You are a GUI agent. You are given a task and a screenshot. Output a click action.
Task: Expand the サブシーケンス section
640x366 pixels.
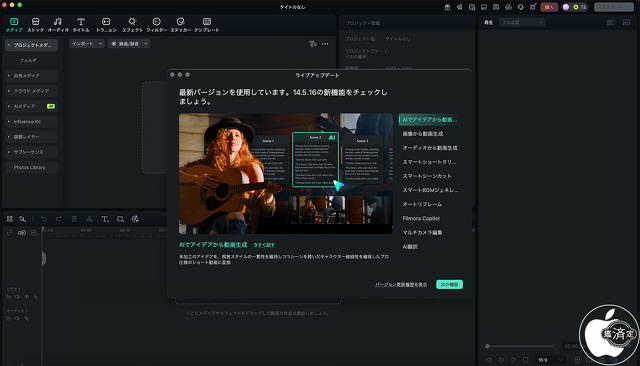pos(31,152)
